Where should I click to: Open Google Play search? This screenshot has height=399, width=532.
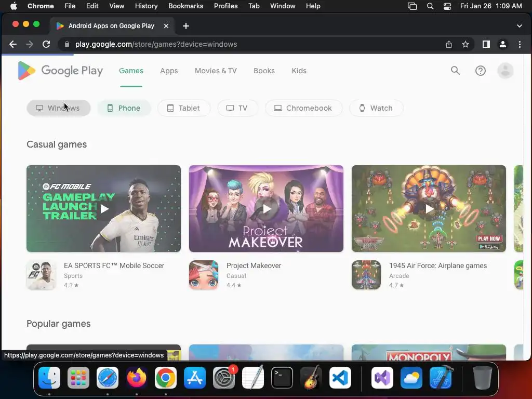pyautogui.click(x=455, y=71)
